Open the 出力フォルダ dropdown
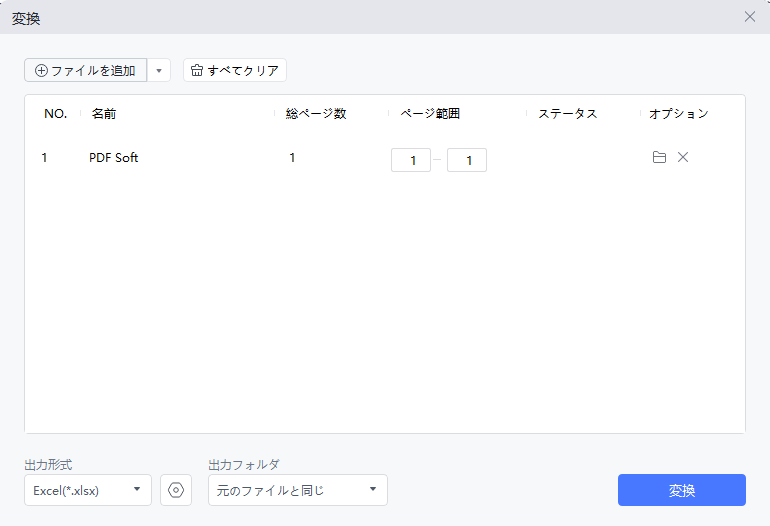Viewport: 770px width, 526px height. (298, 490)
